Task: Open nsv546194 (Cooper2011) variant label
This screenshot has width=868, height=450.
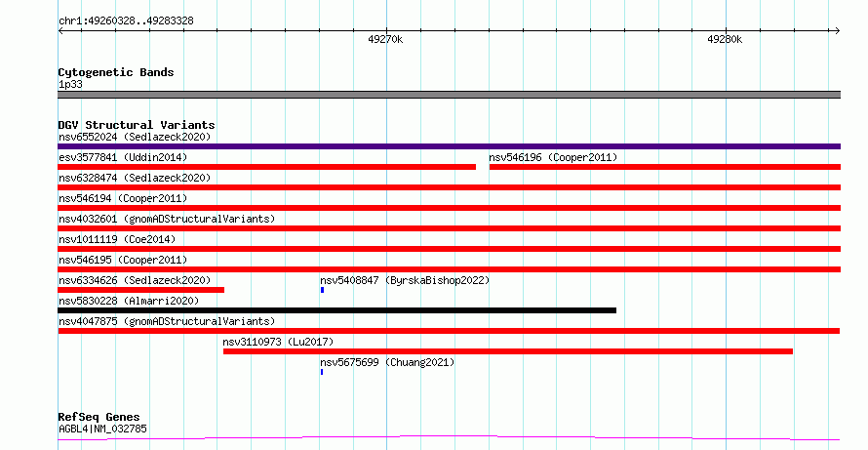Action: pos(123,198)
